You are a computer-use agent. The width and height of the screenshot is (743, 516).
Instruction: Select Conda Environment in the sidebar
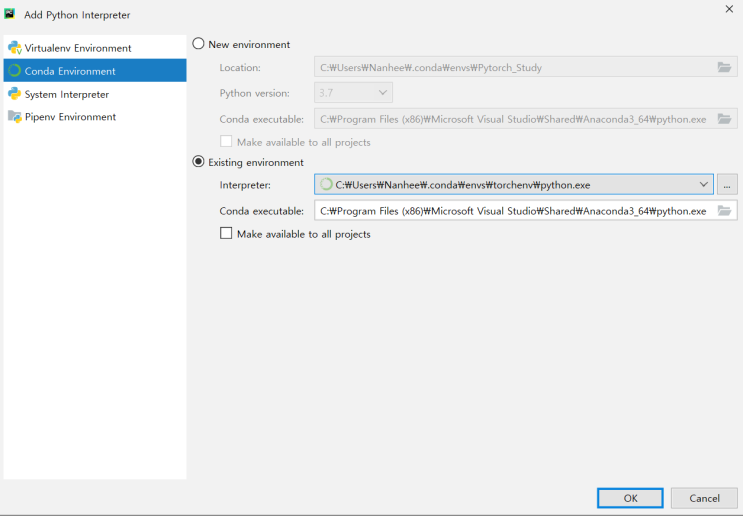[95, 71]
